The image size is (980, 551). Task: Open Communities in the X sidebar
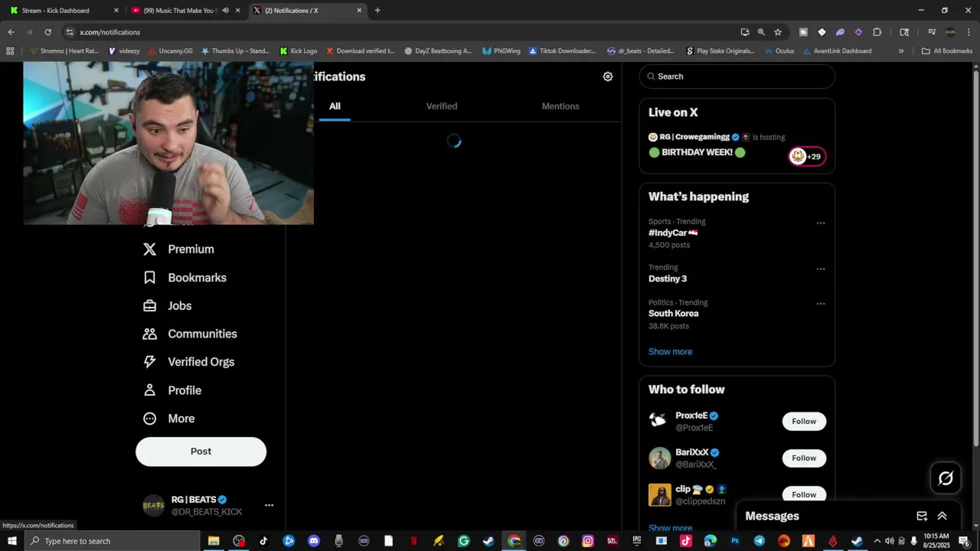(x=191, y=334)
